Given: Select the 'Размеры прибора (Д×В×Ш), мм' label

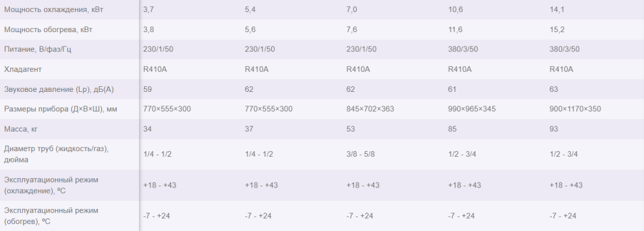Looking at the screenshot, I should click(x=58, y=110).
